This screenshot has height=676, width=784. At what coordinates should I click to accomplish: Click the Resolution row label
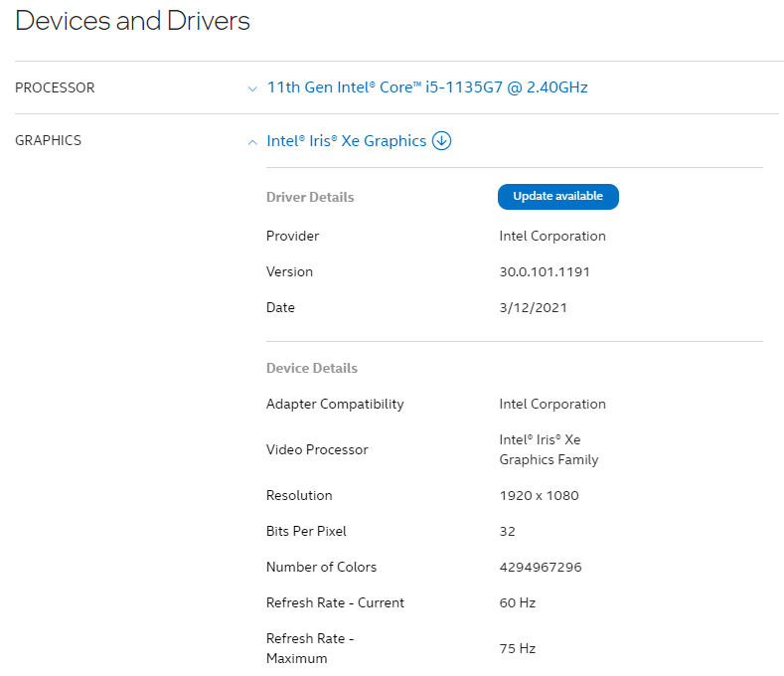coord(299,495)
